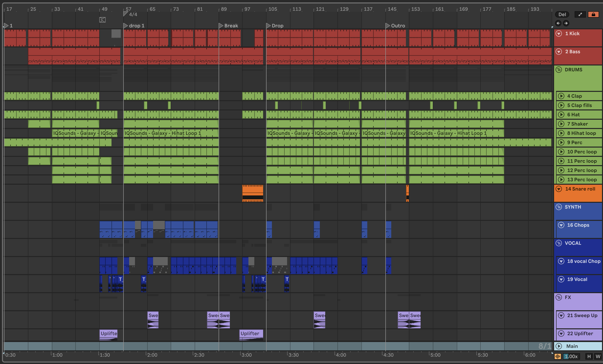Screen dimensions: 603x364
Task: Click the H optimize height button
Action: [x=589, y=356]
